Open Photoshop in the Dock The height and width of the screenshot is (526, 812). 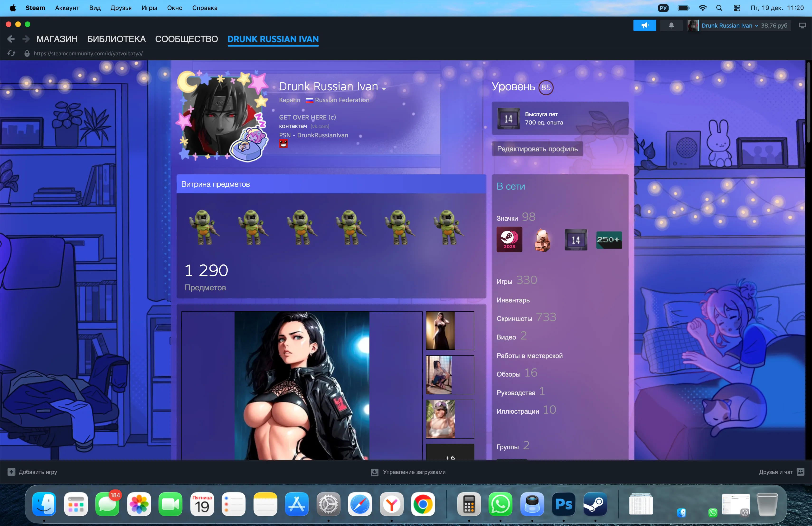[x=564, y=504]
